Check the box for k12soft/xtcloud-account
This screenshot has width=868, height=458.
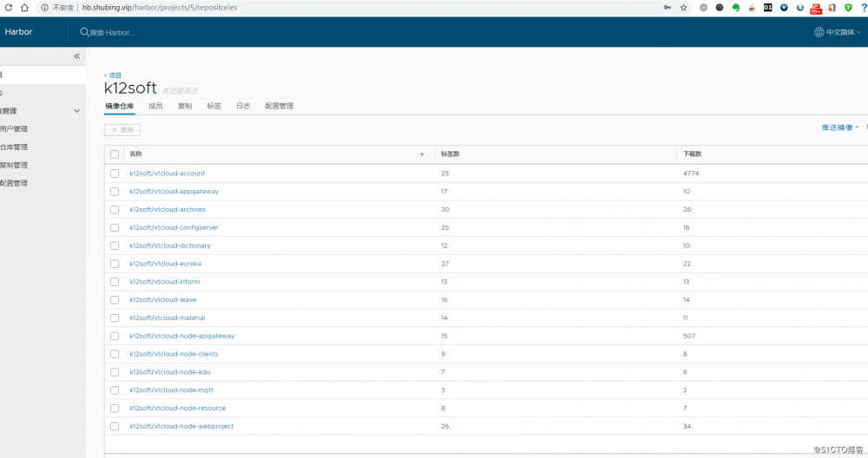pos(115,173)
